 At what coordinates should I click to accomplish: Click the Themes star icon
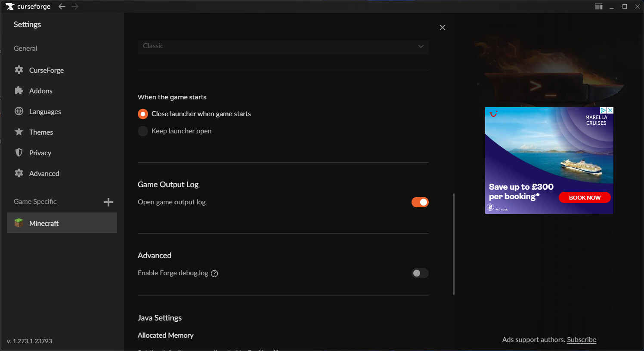[19, 132]
